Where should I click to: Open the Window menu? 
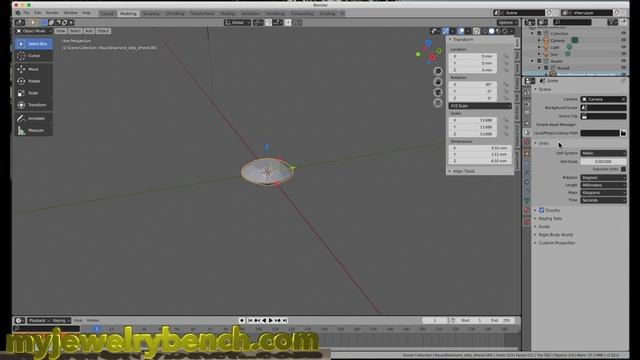[x=71, y=13]
